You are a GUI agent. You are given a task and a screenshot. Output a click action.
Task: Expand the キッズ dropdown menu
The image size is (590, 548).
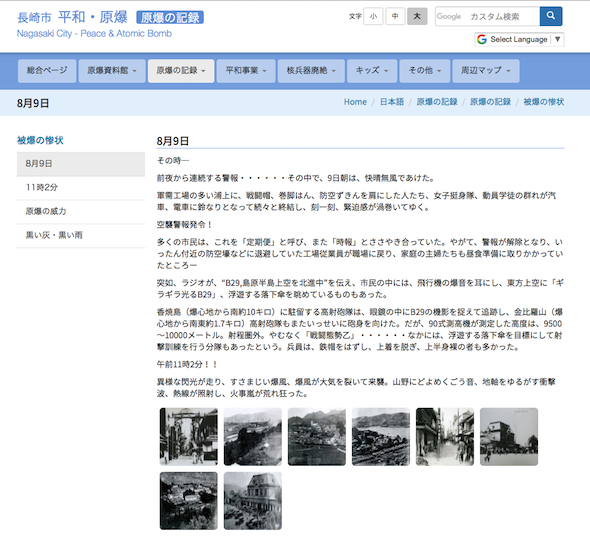(x=372, y=71)
